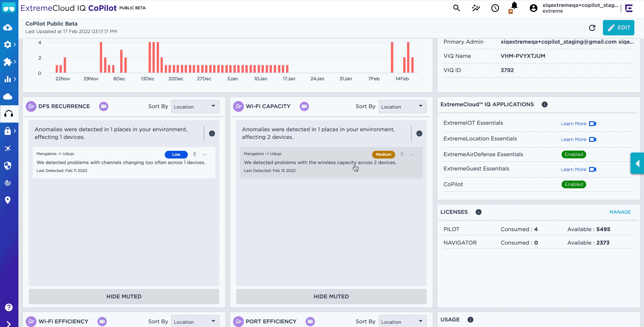Open more options on Medium anomaly card
The width and height of the screenshot is (644, 327).
pos(412,155)
